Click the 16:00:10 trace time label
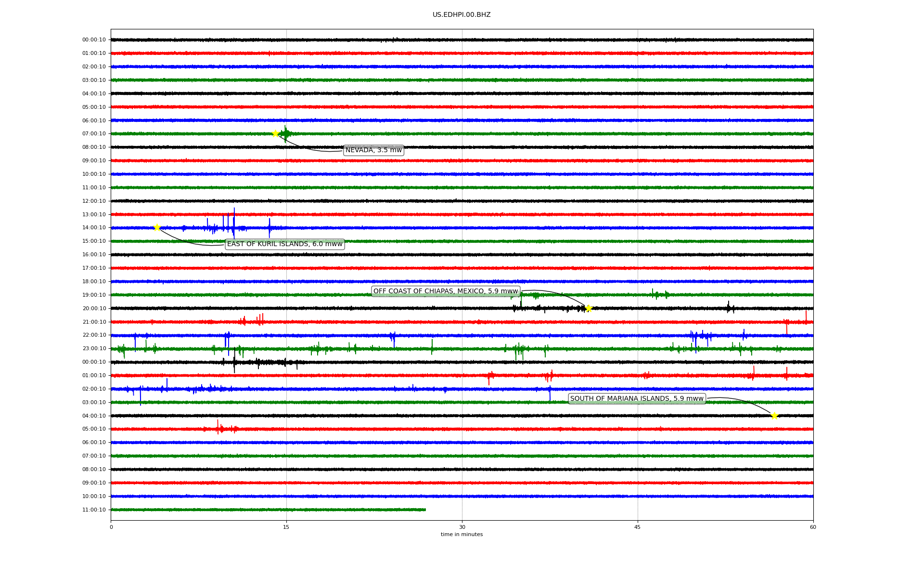The height and width of the screenshot is (578, 924). tap(94, 254)
